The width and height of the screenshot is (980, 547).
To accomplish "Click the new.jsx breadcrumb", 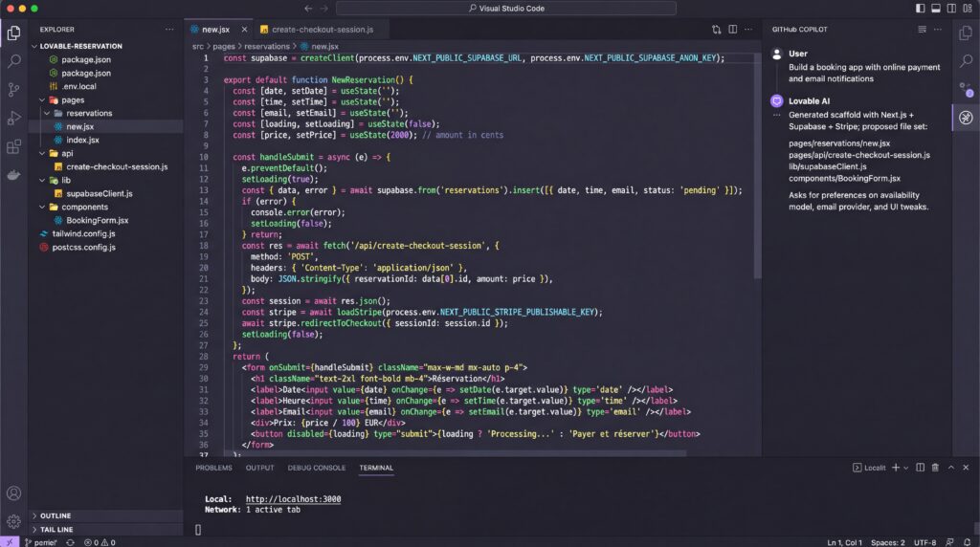I will tap(325, 46).
